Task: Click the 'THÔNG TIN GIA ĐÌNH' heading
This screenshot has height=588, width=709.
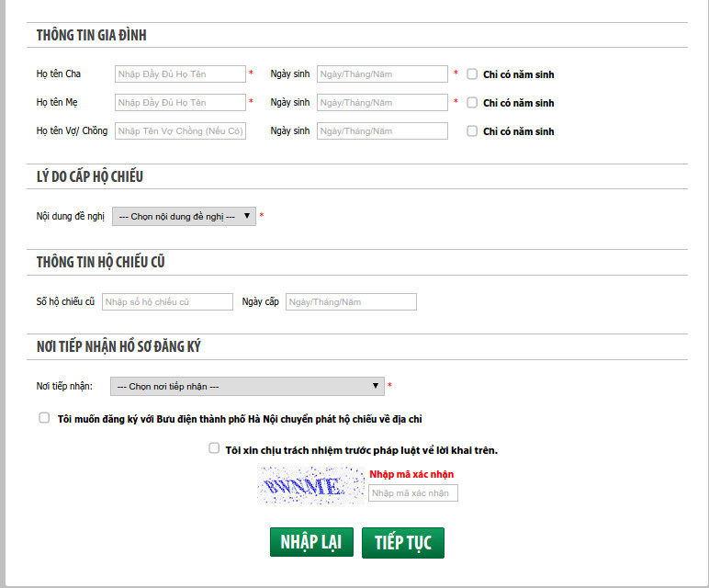Action: (91, 35)
